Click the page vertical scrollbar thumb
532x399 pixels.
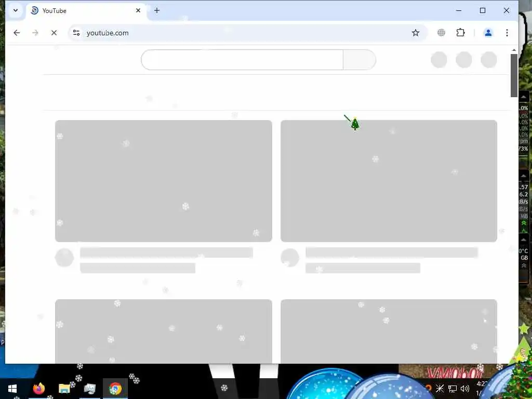tap(514, 75)
